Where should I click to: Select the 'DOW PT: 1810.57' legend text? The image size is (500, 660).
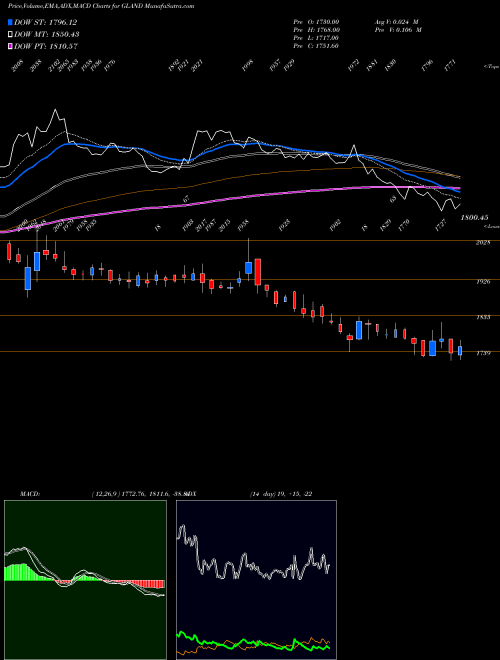point(46,46)
